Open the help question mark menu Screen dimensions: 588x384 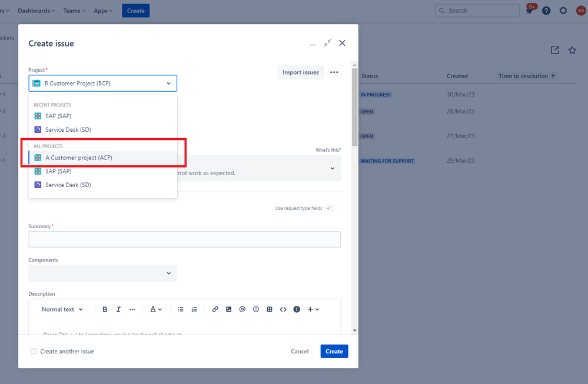[546, 11]
